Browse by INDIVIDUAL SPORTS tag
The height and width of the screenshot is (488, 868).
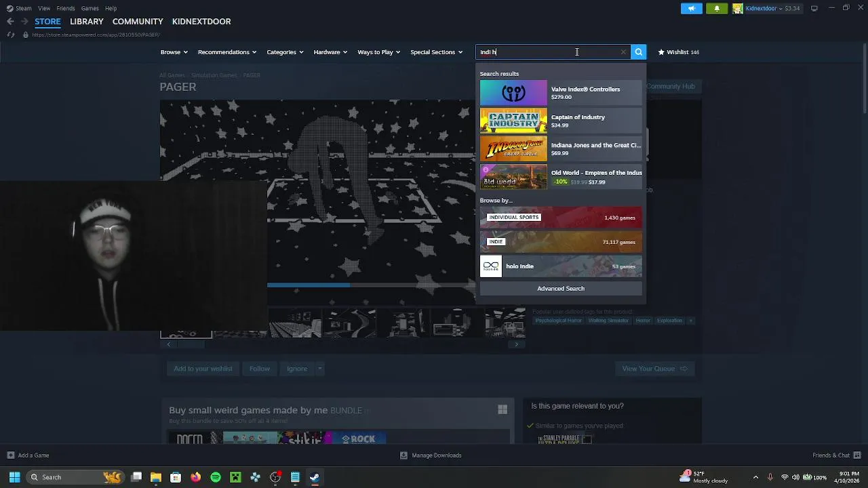(x=561, y=218)
